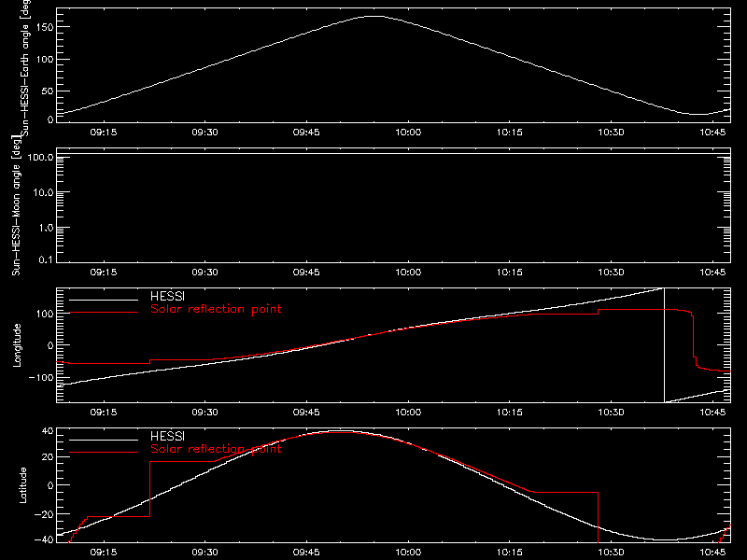The height and width of the screenshot is (560, 747).
Task: Click the red longitude drop near 10:42
Action: [x=694, y=336]
